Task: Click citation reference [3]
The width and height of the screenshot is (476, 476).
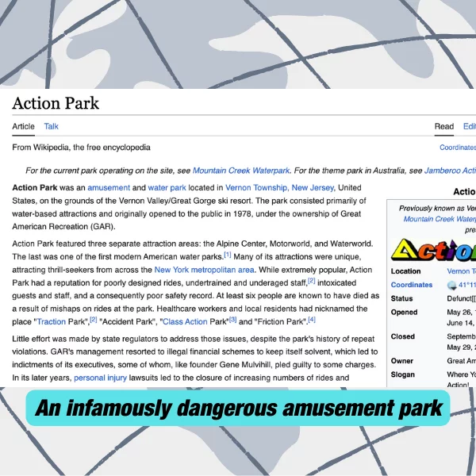Action: (232, 320)
